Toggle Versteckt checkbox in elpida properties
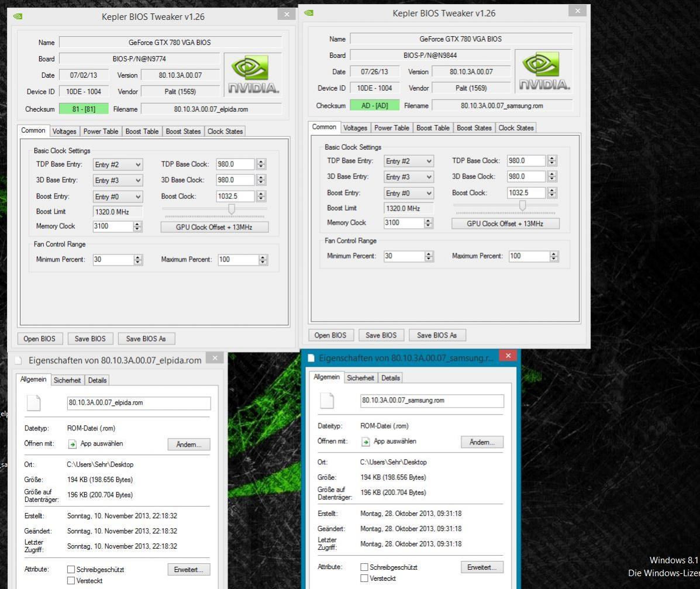This screenshot has width=700, height=589. 71,580
